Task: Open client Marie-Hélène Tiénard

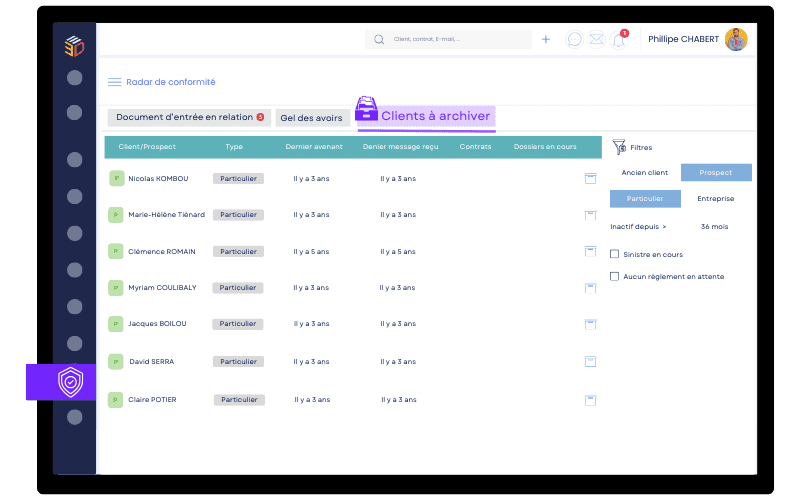Action: point(166,215)
